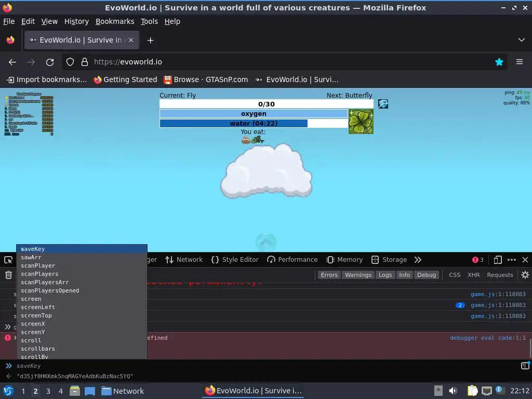Toggle the Debug console filter

pyautogui.click(x=427, y=275)
